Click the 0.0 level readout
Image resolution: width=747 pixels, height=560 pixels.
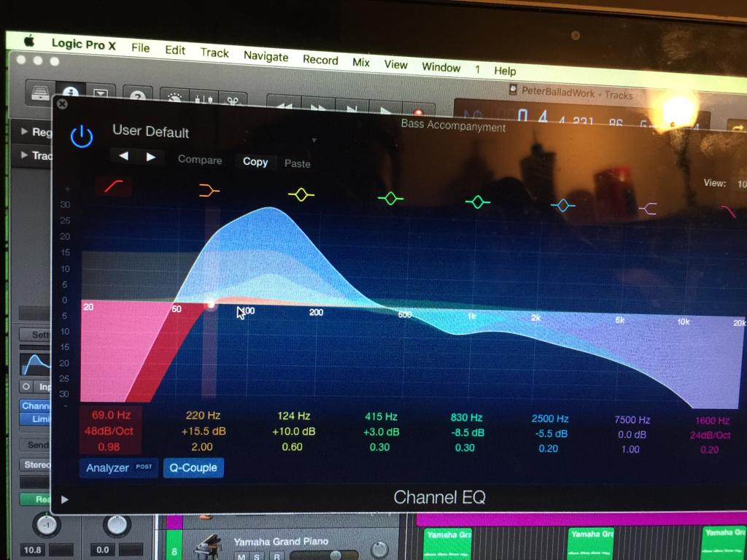tap(103, 550)
